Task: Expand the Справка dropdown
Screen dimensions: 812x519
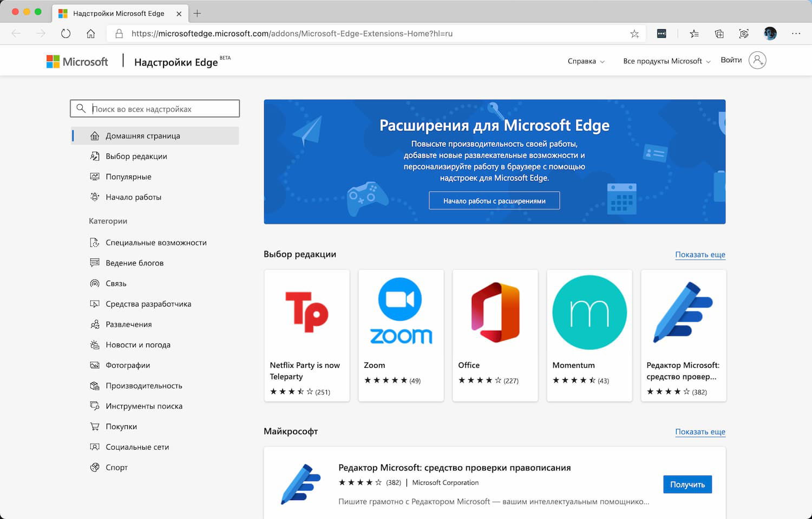Action: [585, 61]
